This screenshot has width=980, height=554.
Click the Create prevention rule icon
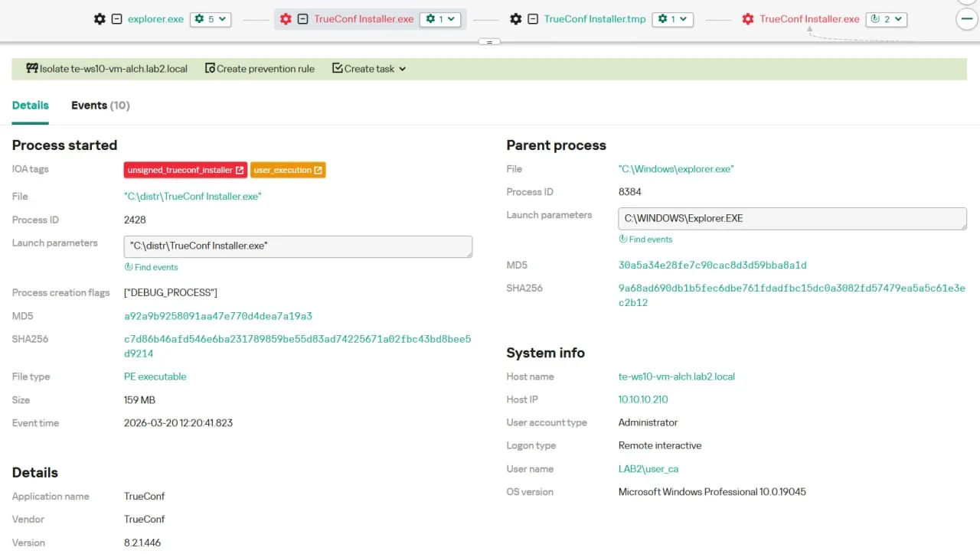(210, 69)
